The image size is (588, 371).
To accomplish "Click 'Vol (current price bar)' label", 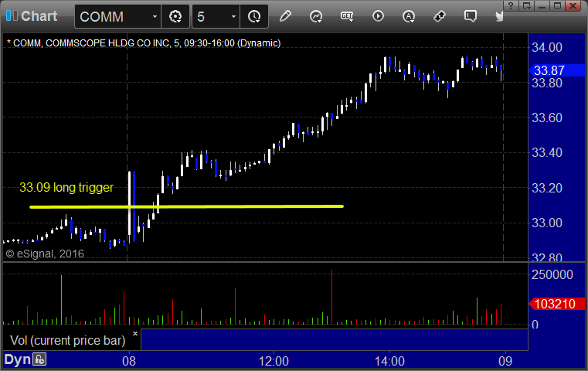I will tap(67, 340).
